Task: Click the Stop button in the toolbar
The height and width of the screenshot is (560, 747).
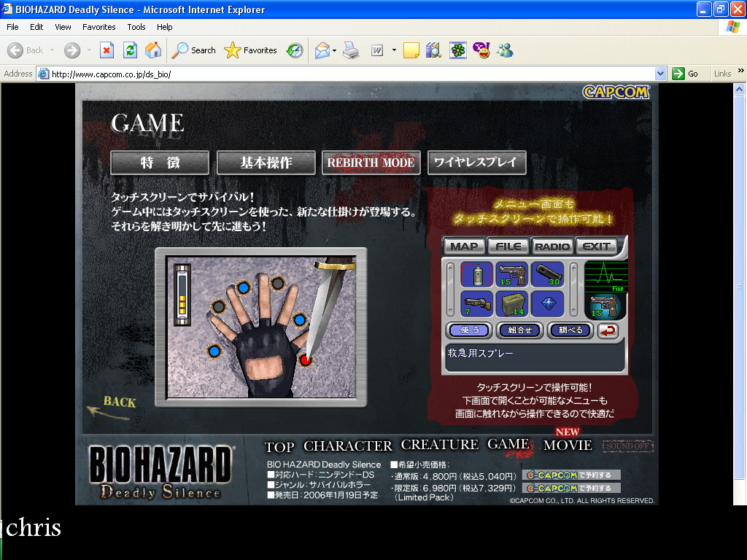Action: pyautogui.click(x=107, y=50)
